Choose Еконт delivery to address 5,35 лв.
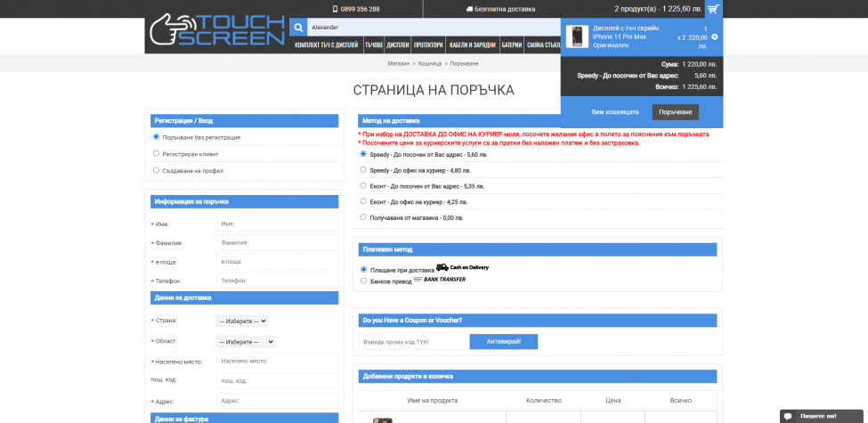 pyautogui.click(x=363, y=185)
